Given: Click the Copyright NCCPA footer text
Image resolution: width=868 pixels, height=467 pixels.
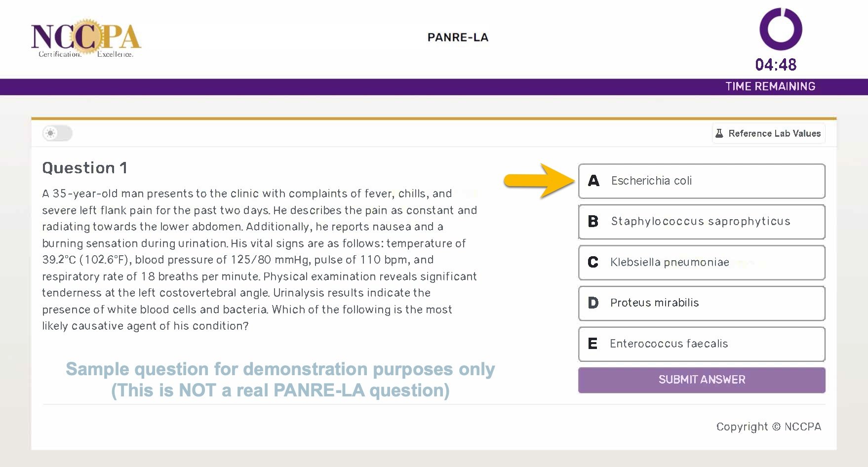Looking at the screenshot, I should pyautogui.click(x=769, y=427).
